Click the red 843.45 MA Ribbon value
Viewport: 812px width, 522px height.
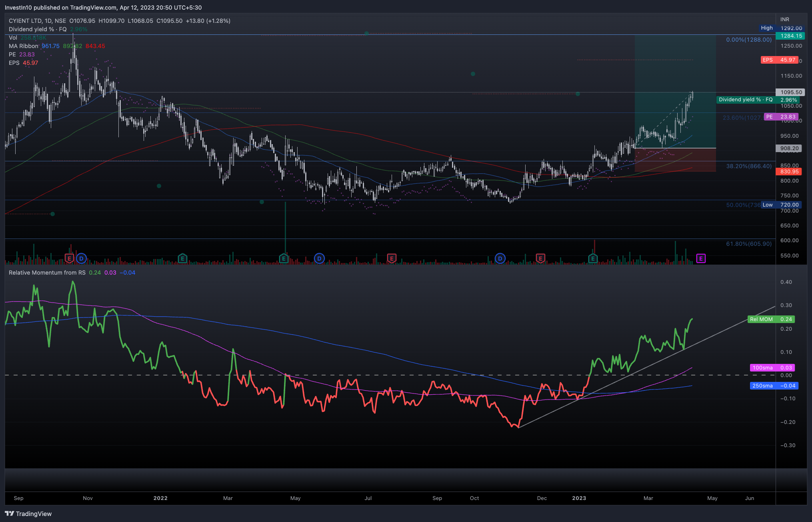(95, 46)
